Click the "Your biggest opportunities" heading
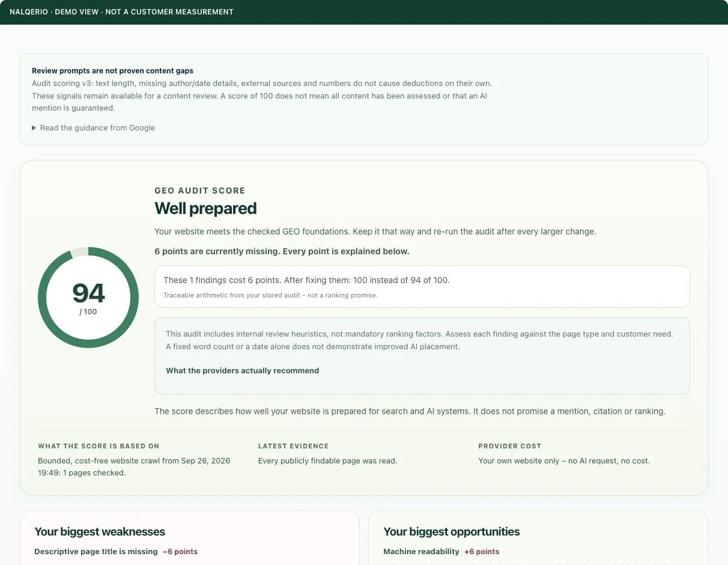 pos(452,531)
